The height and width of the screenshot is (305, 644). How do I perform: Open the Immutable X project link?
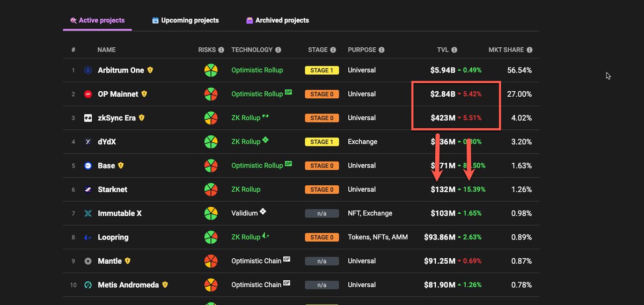click(120, 213)
